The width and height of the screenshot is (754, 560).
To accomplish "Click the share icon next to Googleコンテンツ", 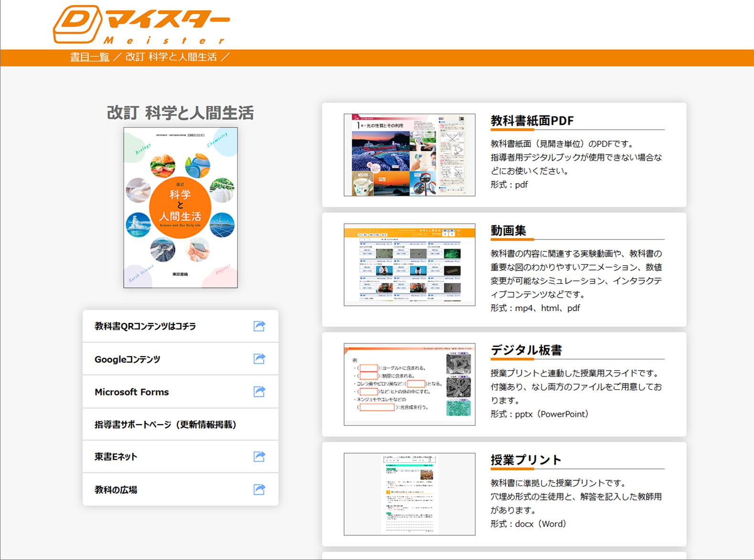I will [x=259, y=359].
